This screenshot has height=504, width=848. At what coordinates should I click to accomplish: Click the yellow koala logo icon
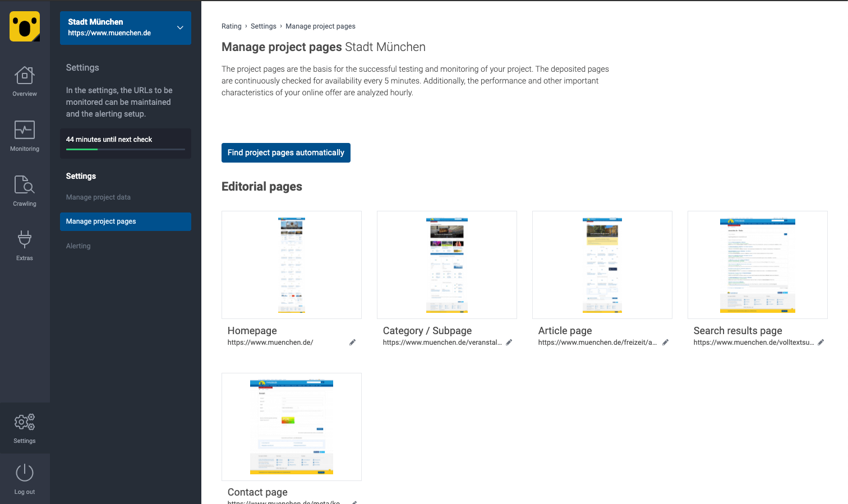[25, 26]
